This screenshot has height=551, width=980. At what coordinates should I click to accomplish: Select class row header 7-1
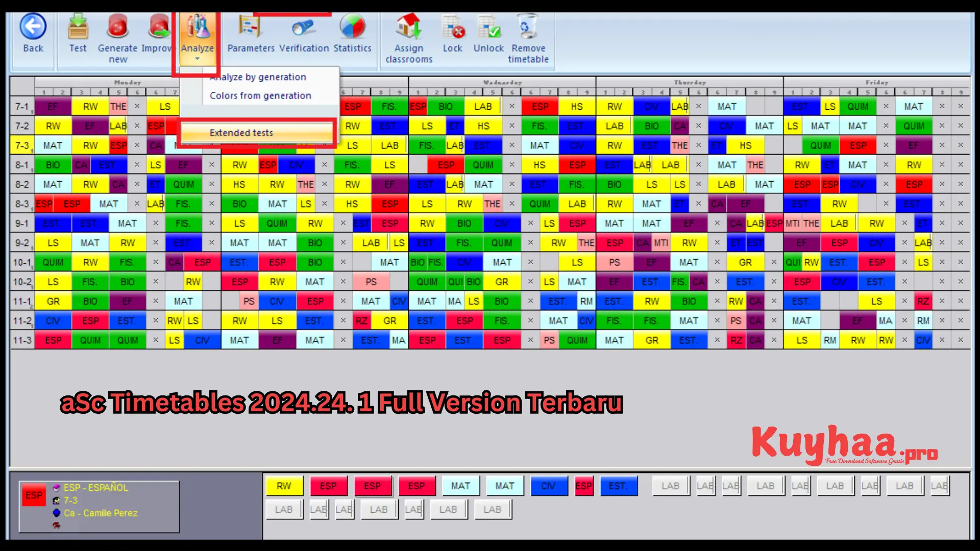[22, 107]
